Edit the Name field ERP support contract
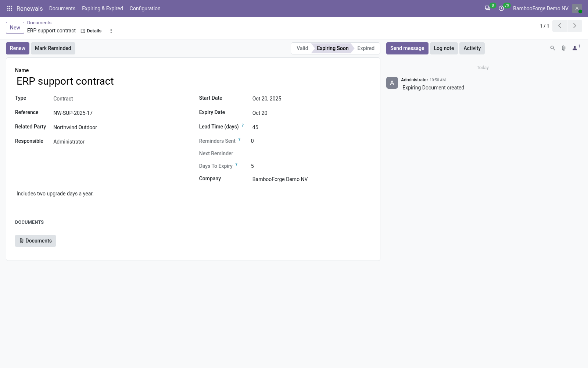588x368 pixels. pos(193,81)
